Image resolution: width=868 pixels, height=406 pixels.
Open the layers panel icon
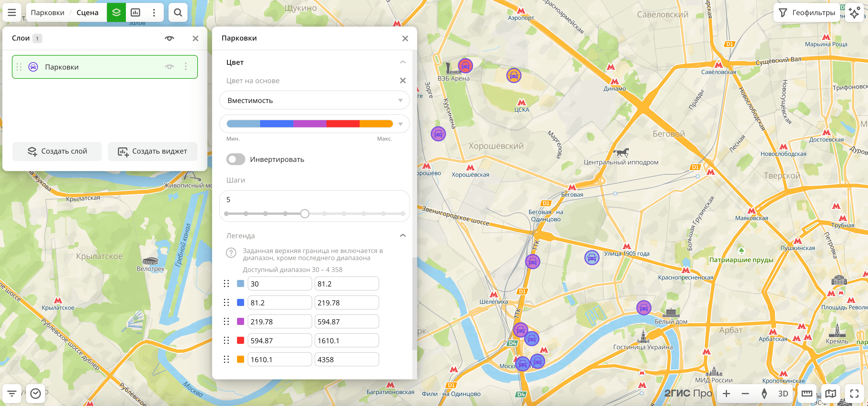116,12
